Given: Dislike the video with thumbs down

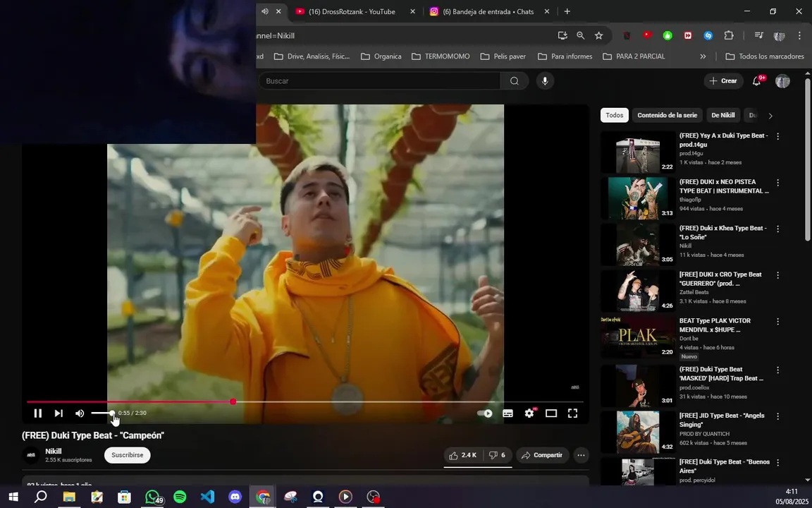Looking at the screenshot, I should 497,455.
